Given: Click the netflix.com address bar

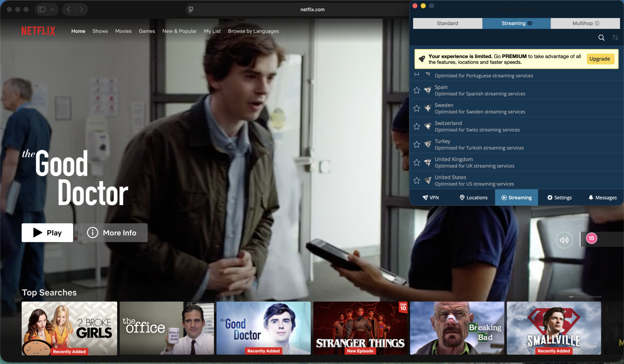Looking at the screenshot, I should pyautogui.click(x=312, y=9).
